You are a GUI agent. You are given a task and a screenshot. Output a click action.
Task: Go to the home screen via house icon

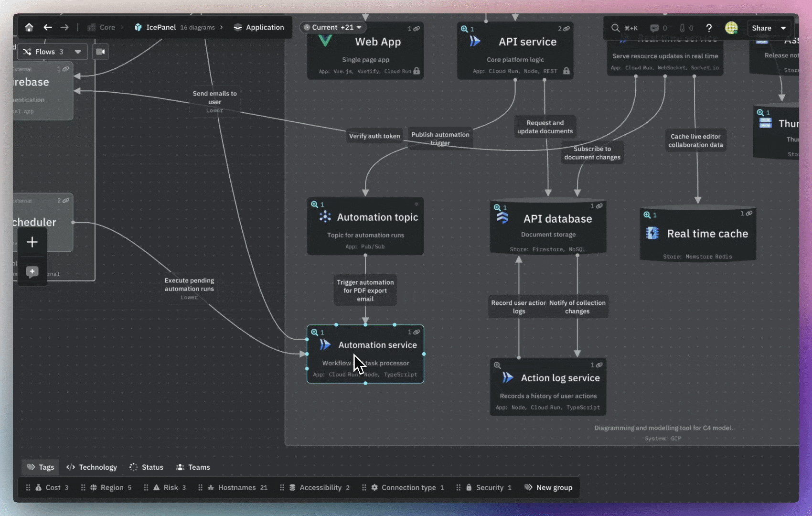29,27
